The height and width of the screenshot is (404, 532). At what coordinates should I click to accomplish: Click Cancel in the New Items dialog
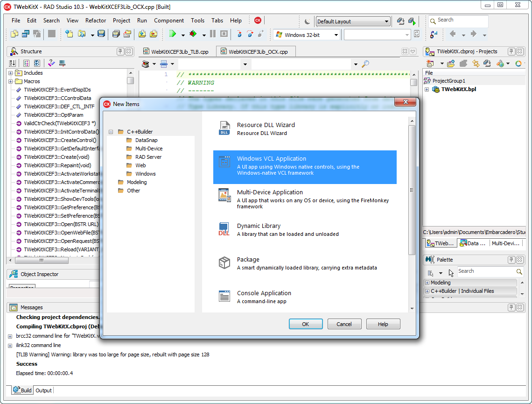[x=344, y=324]
